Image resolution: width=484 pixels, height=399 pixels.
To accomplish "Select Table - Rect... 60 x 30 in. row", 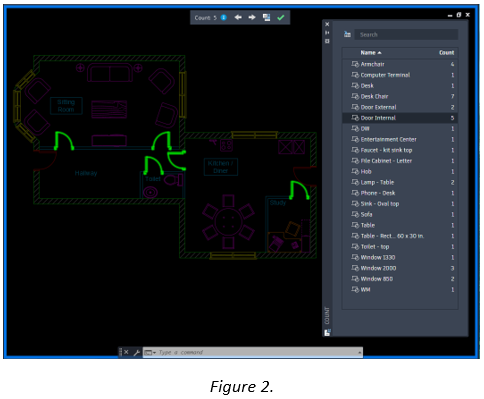I will click(400, 236).
